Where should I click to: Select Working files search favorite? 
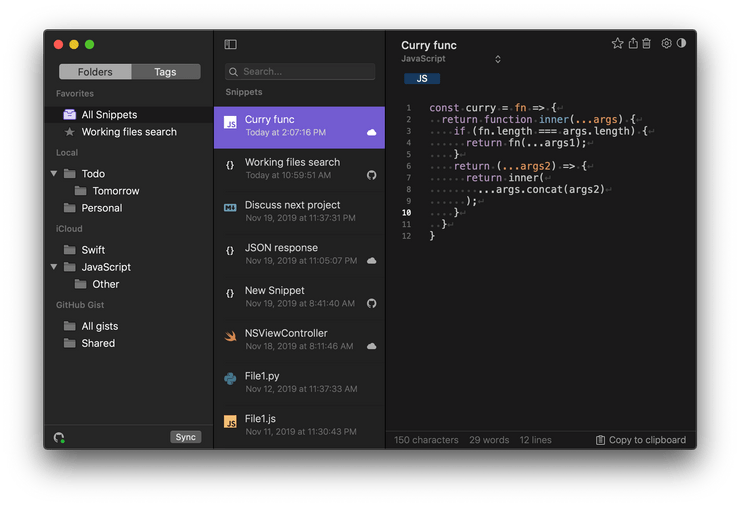pos(128,132)
